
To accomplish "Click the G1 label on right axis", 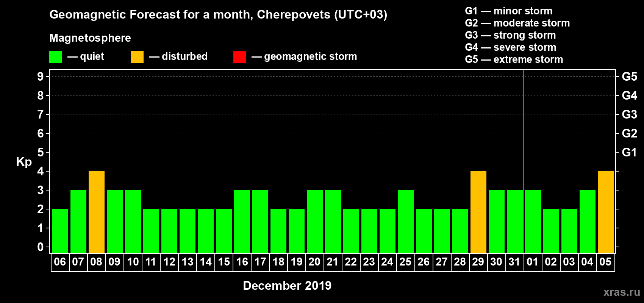I will pos(630,152).
